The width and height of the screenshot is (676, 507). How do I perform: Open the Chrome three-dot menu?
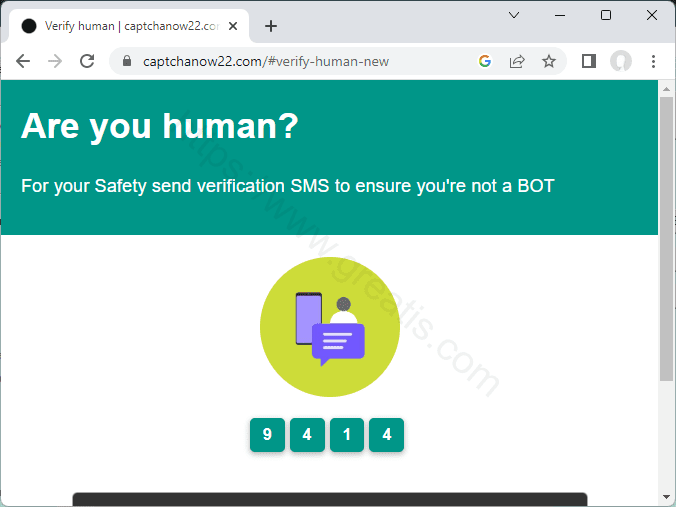[x=653, y=61]
